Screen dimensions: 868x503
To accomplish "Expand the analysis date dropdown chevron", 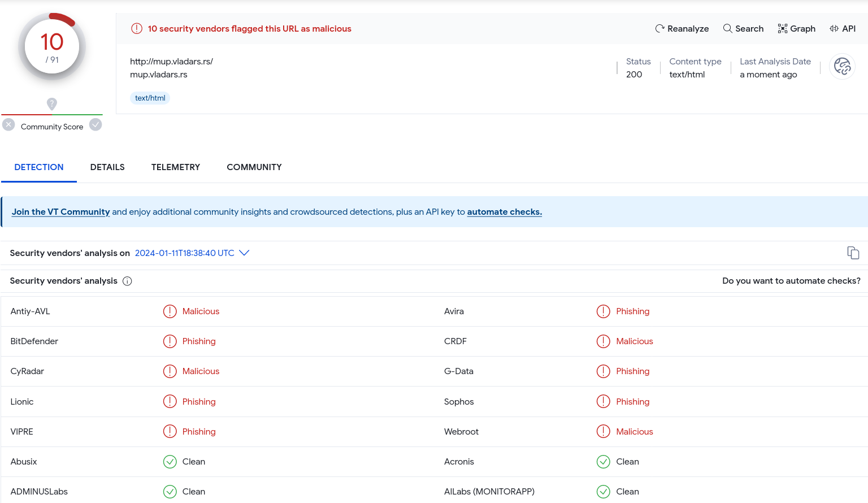I will pyautogui.click(x=244, y=253).
